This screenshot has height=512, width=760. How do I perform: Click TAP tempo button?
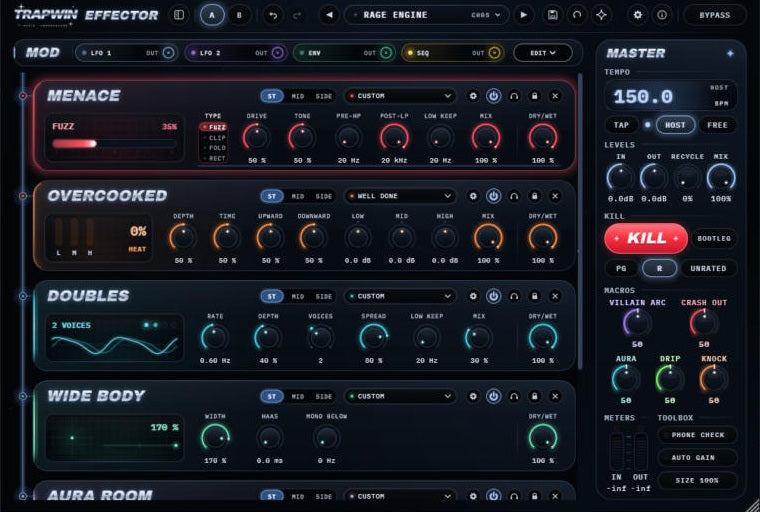point(621,125)
